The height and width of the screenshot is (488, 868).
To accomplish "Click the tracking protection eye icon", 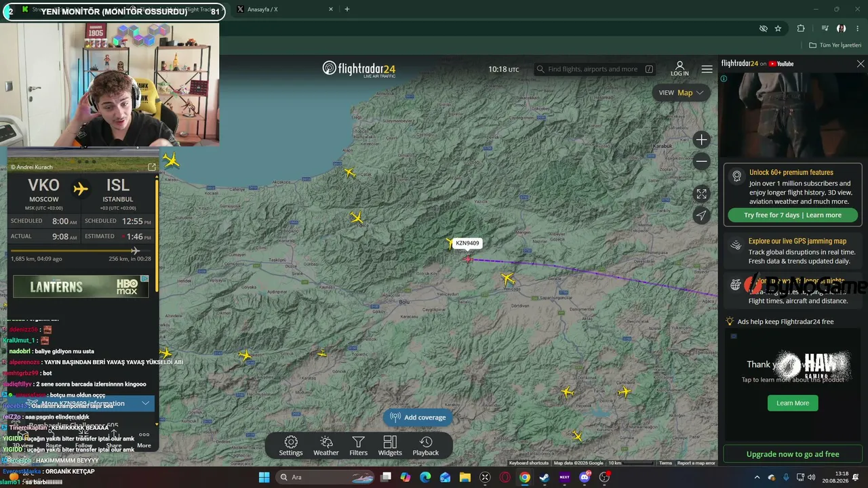I will [x=764, y=28].
